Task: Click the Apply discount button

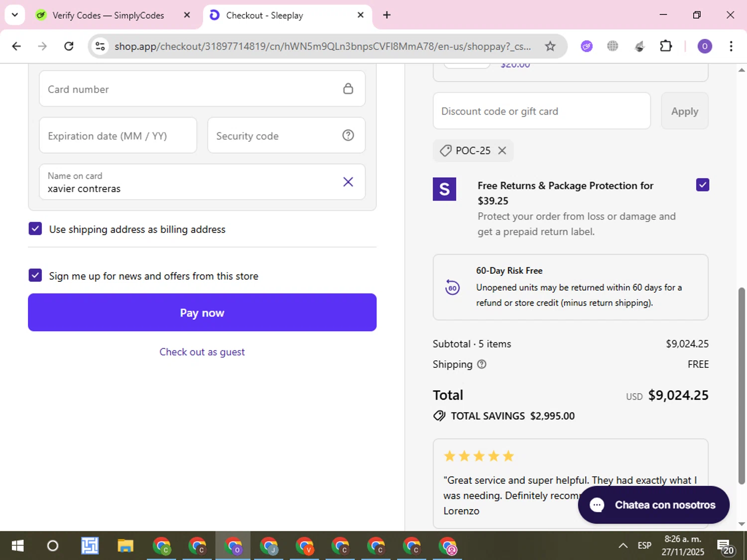Action: tap(685, 111)
